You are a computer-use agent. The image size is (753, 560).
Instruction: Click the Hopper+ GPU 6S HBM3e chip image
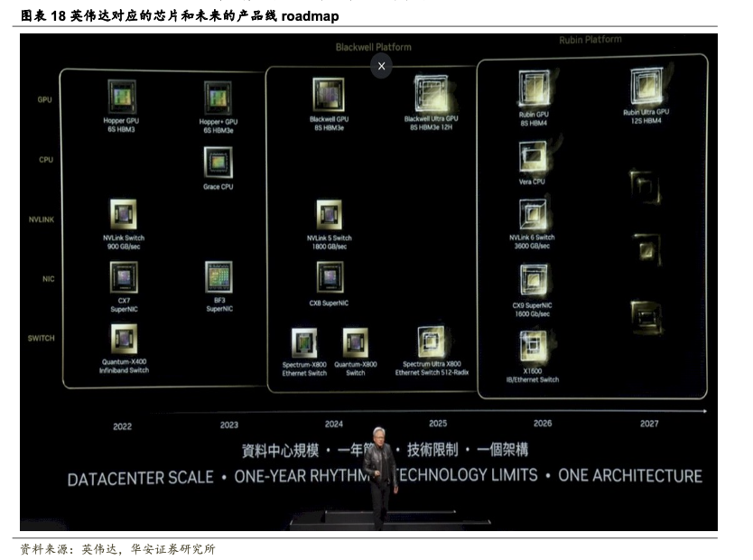[x=218, y=98]
